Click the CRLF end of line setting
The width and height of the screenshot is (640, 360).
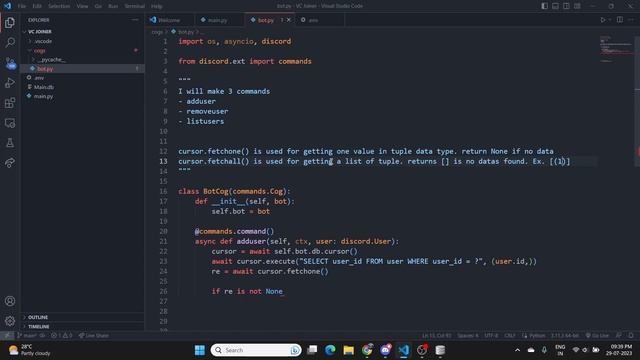509,336
